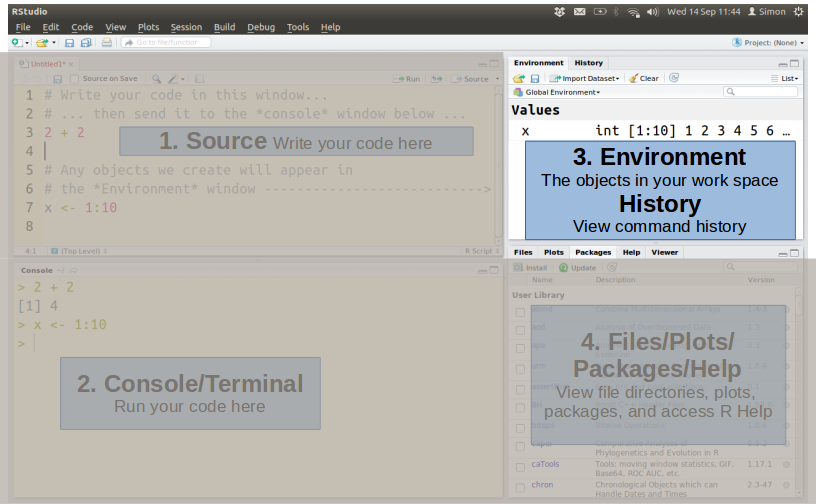Viewport: 816px width, 504px height.
Task: Check the bitops package checkbox
Action: tap(520, 429)
